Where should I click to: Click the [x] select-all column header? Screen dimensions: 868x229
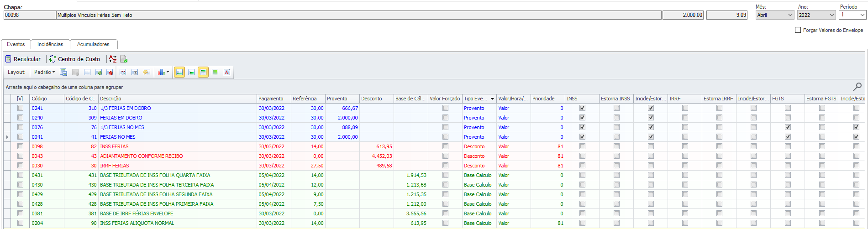point(20,99)
